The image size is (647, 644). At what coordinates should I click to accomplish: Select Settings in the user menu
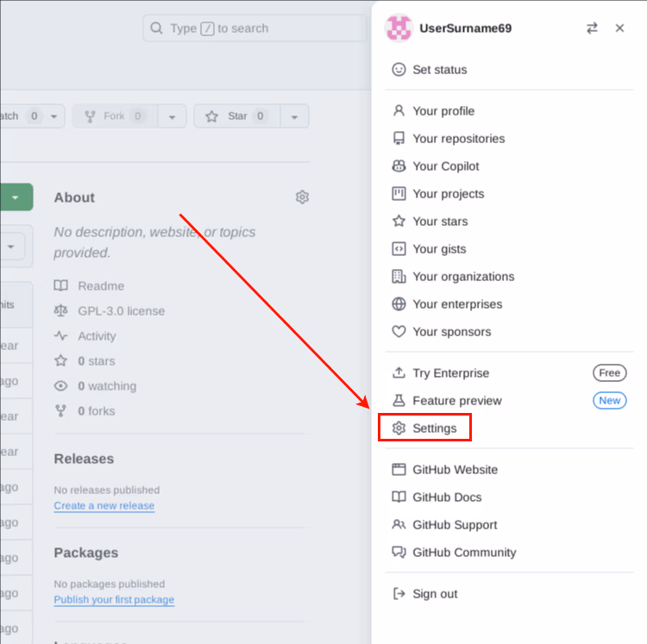point(434,428)
